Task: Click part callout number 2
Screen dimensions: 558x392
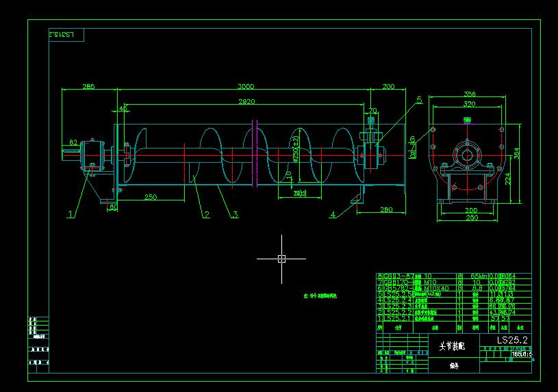Action: click(206, 215)
